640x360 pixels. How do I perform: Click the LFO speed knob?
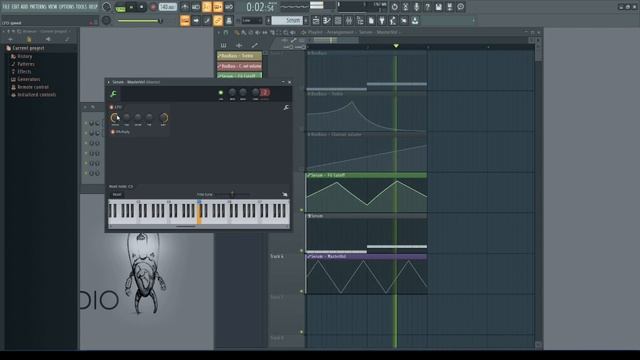point(115,118)
